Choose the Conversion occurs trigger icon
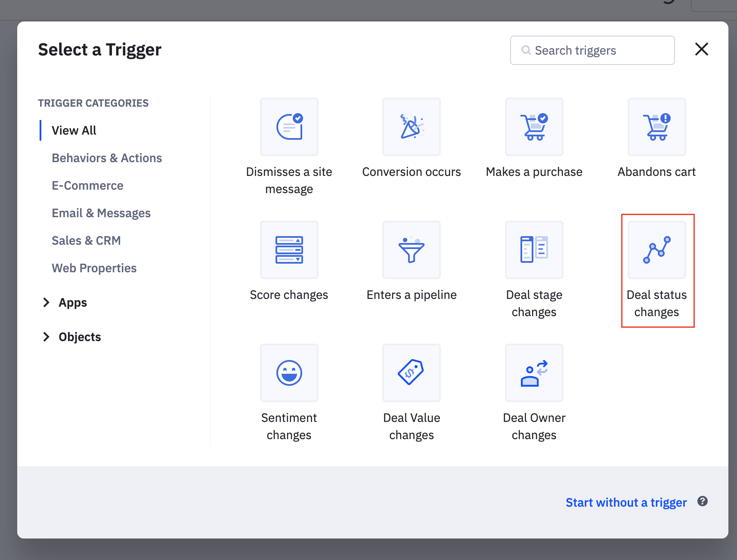The width and height of the screenshot is (737, 560). pos(411,127)
